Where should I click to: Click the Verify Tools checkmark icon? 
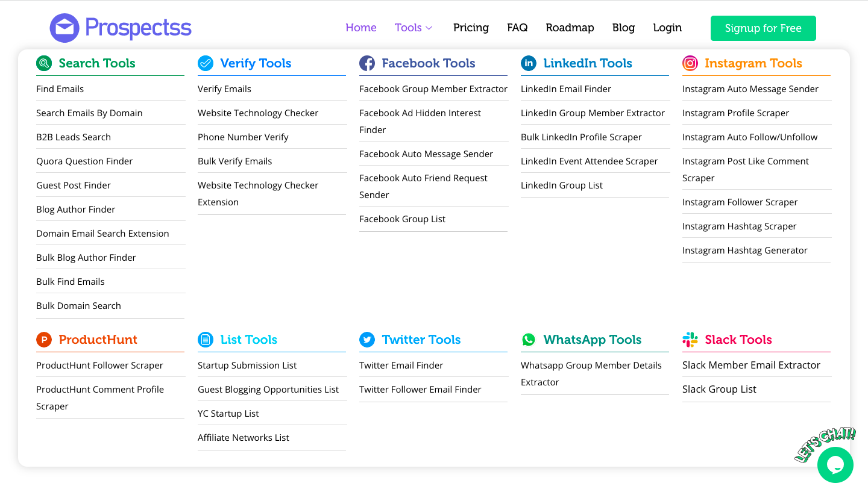206,63
